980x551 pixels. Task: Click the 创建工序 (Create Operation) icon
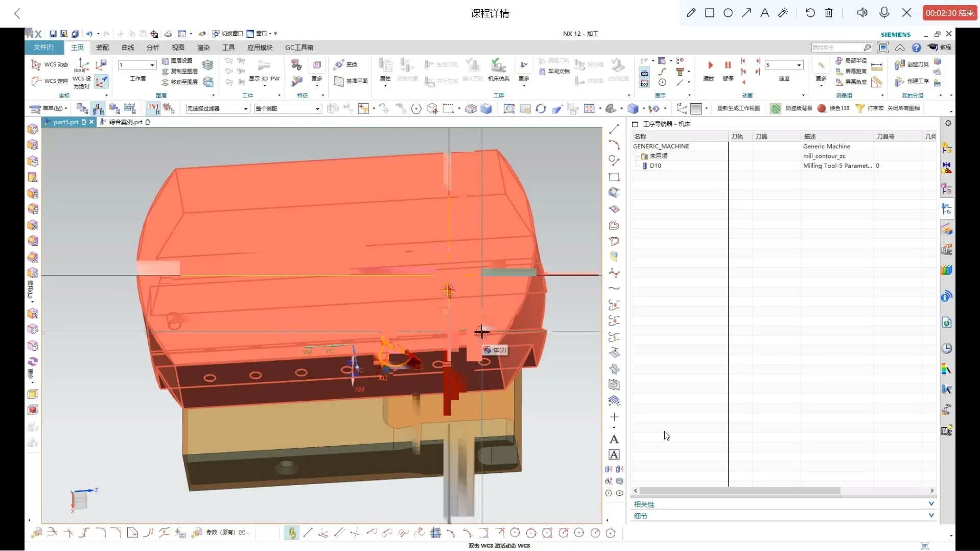900,81
